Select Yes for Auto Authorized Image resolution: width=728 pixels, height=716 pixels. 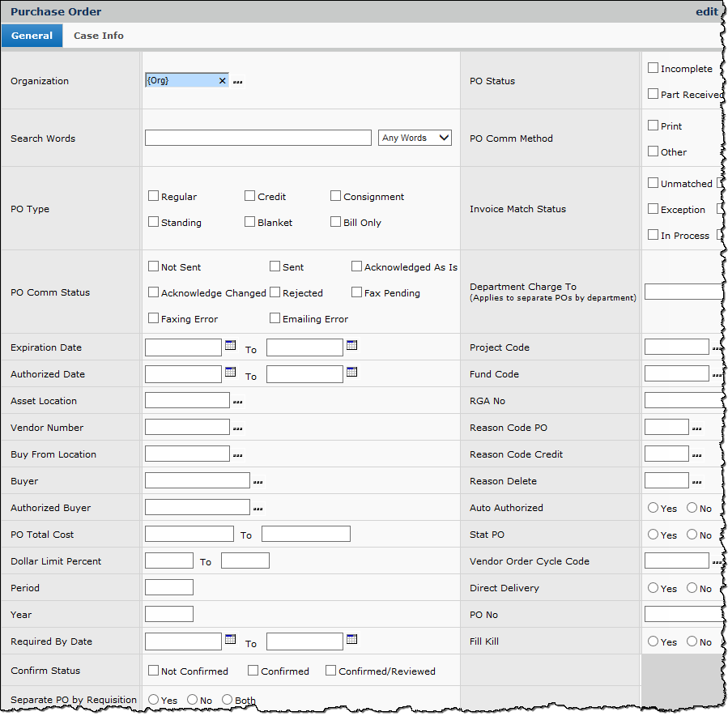click(653, 508)
